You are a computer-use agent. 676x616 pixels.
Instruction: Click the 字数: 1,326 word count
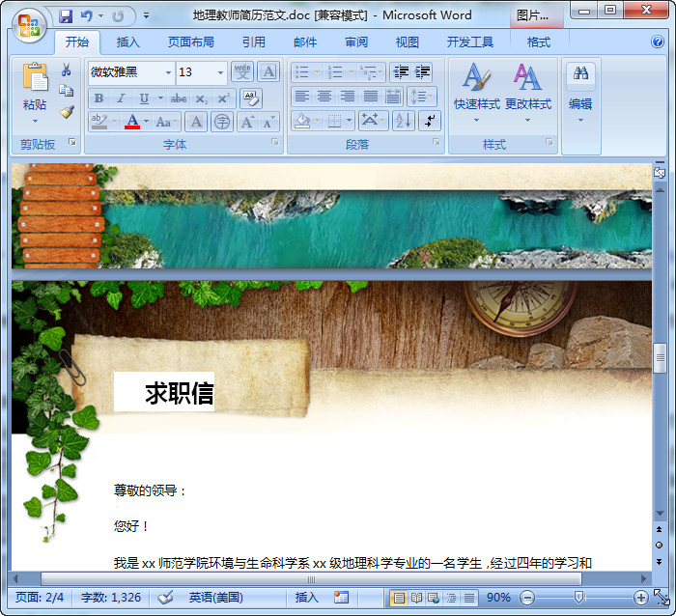coord(111,598)
